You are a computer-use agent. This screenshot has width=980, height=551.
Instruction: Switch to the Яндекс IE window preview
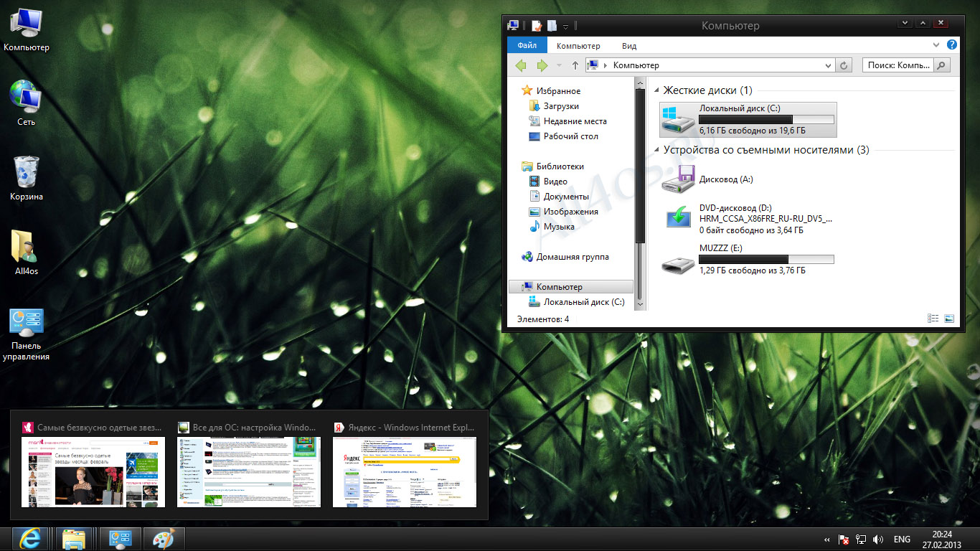click(405, 463)
